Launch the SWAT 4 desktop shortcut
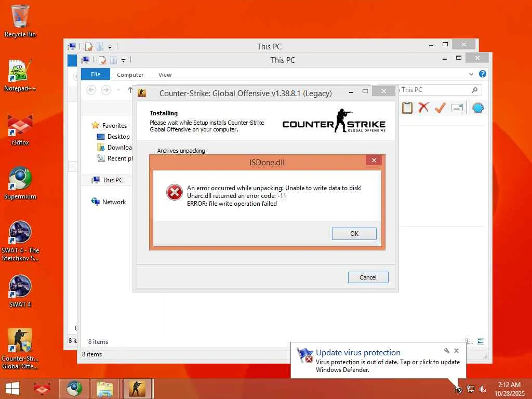This screenshot has width=532, height=399. coord(20,291)
